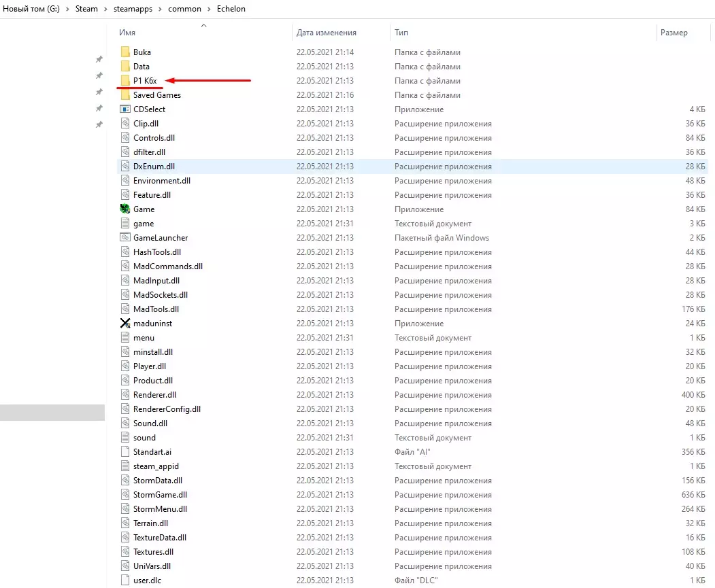Select the CDSelect application icon
Viewport: 715px width, 588px height.
(125, 109)
